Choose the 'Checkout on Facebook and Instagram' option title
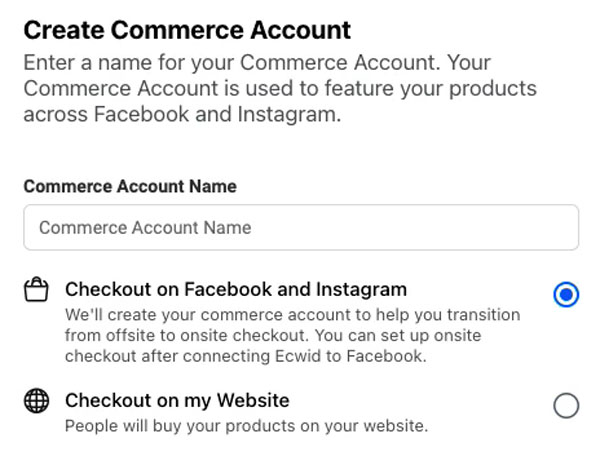The image size is (600, 456). [x=236, y=289]
